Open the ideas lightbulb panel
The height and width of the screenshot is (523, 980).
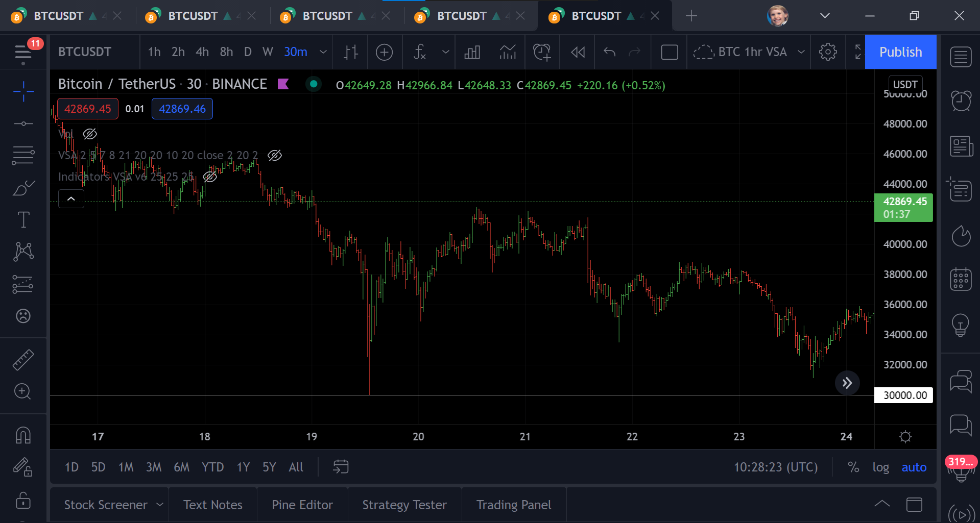pyautogui.click(x=961, y=325)
